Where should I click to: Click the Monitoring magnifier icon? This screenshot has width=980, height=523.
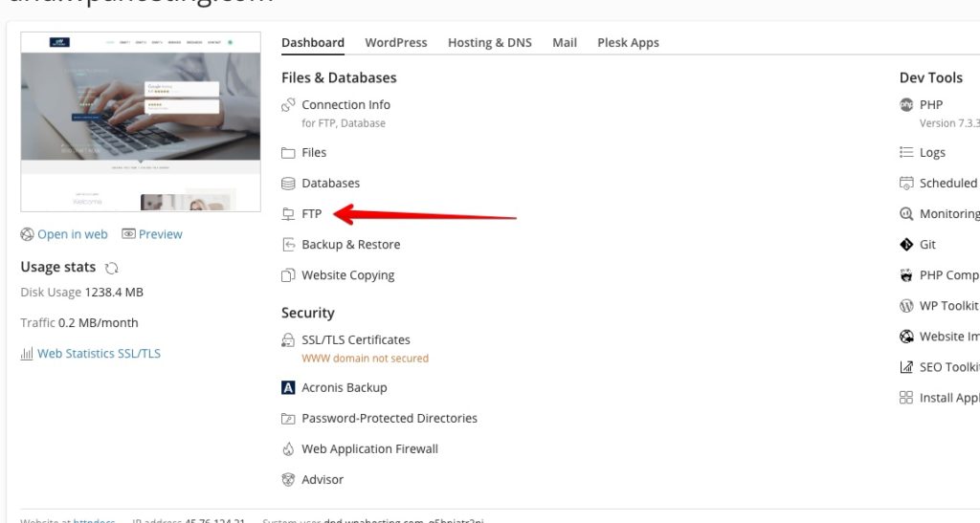point(906,214)
